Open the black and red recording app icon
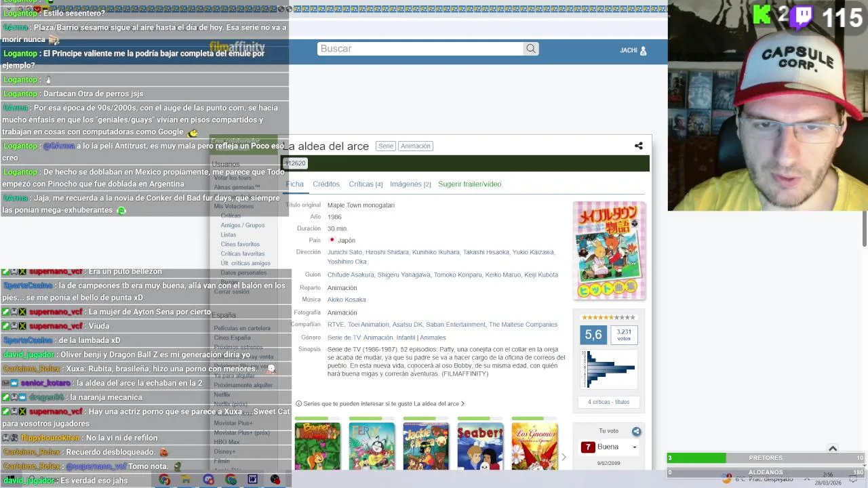This screenshot has width=868, height=488. click(275, 480)
